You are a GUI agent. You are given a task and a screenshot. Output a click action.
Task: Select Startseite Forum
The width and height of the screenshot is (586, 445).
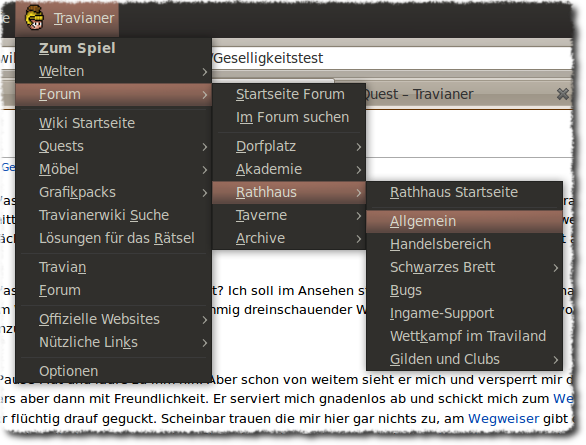point(289,95)
